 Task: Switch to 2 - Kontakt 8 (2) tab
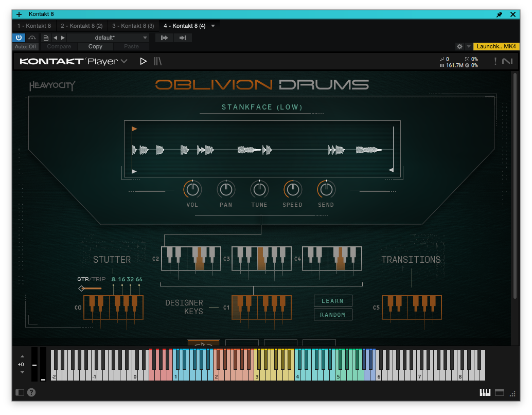pos(82,26)
